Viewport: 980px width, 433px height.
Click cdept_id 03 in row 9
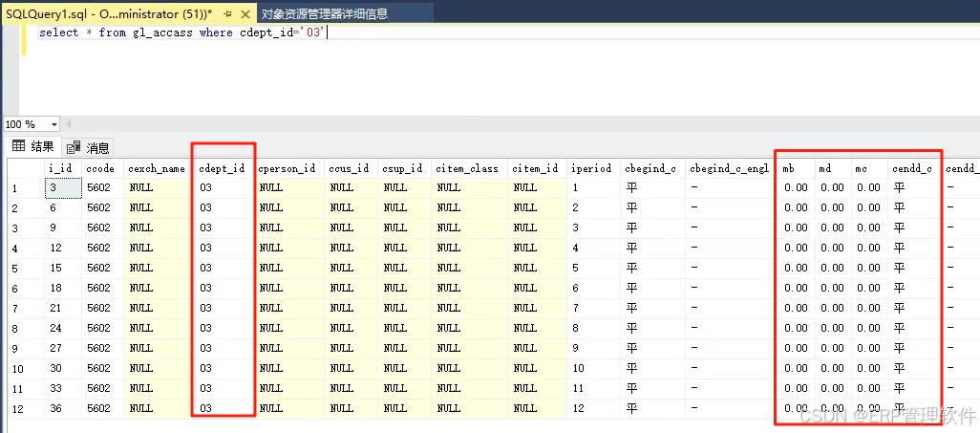tap(224, 348)
